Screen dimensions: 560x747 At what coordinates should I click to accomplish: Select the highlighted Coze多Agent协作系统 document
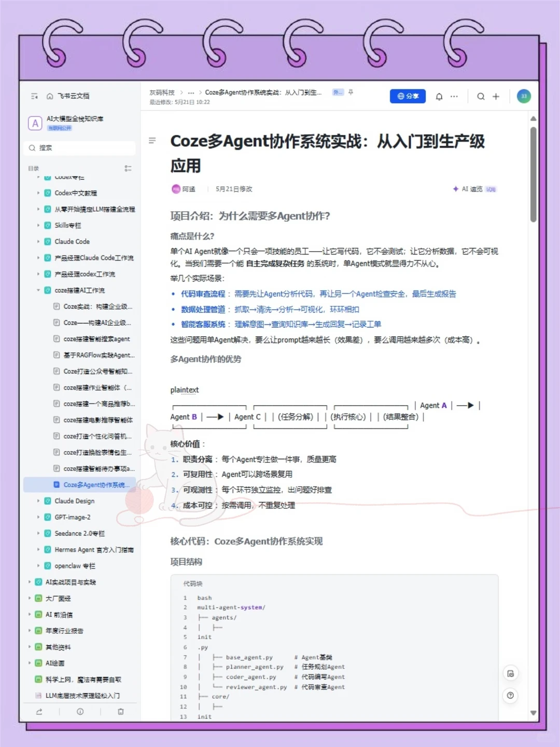coord(80,485)
